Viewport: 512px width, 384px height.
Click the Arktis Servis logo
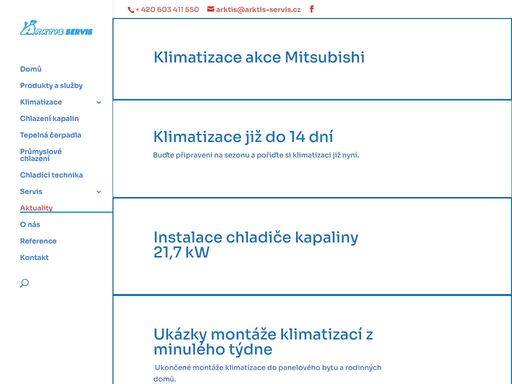56,28
